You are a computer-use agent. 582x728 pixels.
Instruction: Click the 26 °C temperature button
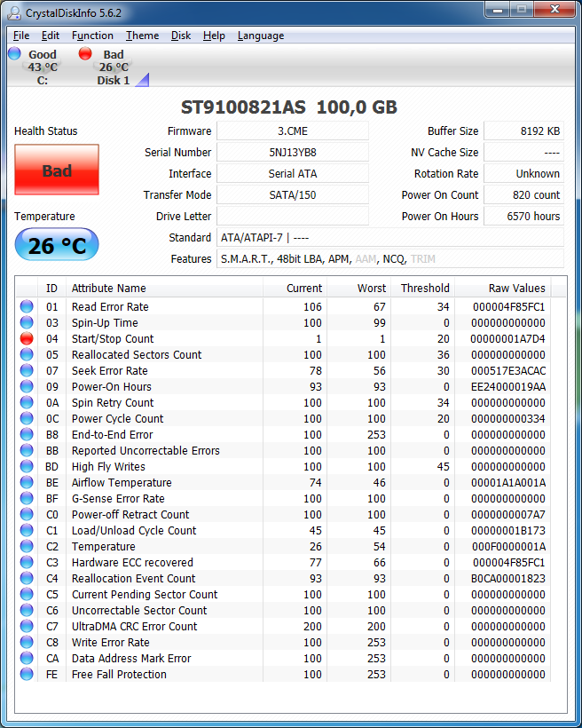tap(57, 245)
